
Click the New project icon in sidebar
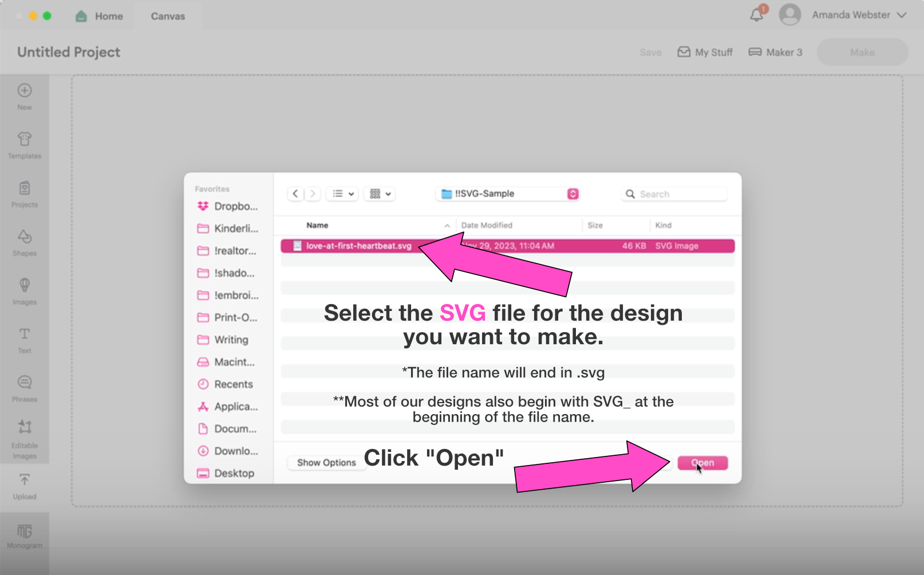25,96
